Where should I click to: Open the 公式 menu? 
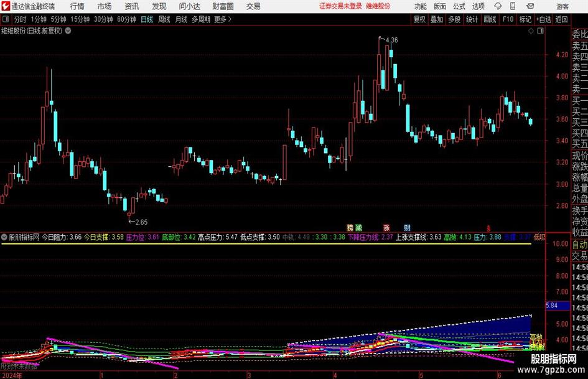point(459,6)
